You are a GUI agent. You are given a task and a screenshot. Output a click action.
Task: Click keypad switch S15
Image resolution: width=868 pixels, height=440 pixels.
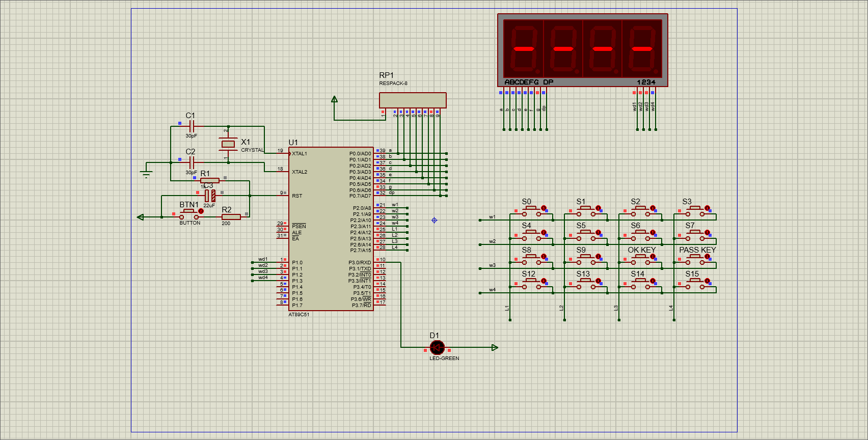pyautogui.click(x=695, y=284)
